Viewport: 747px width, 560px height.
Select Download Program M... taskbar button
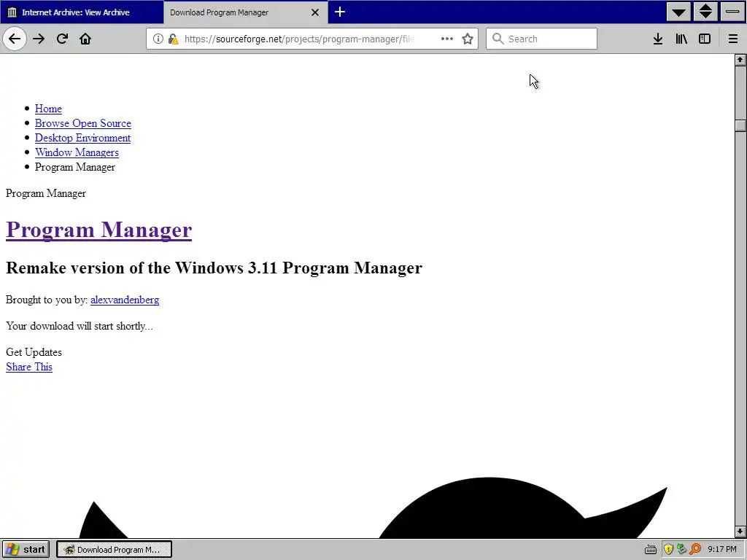(114, 550)
